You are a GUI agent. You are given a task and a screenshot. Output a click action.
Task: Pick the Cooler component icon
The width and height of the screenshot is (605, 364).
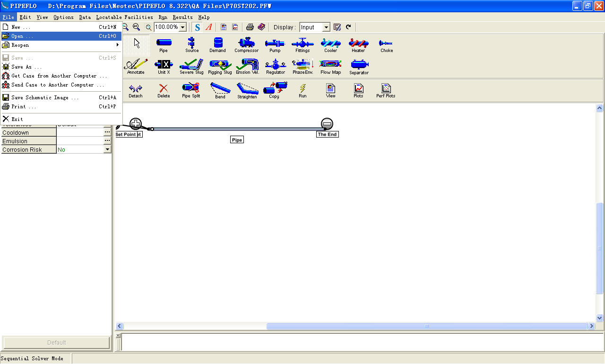tap(330, 45)
